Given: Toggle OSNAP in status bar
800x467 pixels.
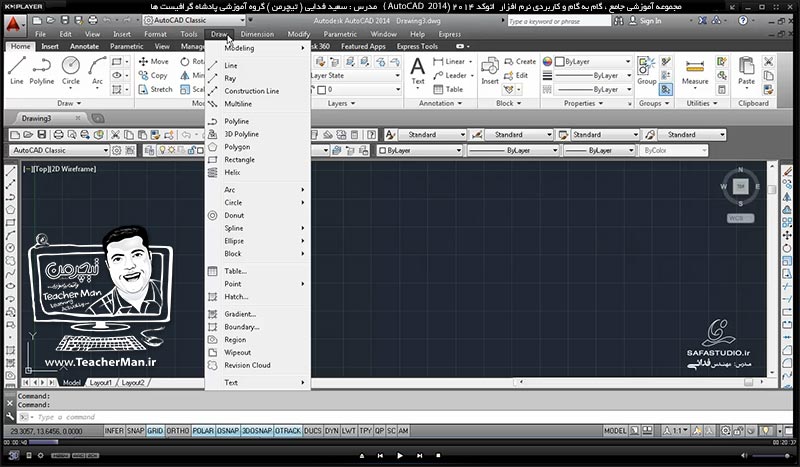Looking at the screenshot, I should (228, 431).
